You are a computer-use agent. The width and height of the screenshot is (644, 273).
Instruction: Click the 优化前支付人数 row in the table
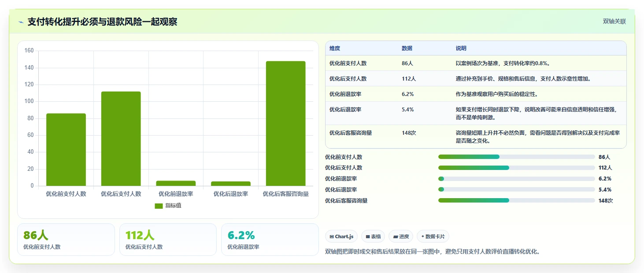point(476,63)
